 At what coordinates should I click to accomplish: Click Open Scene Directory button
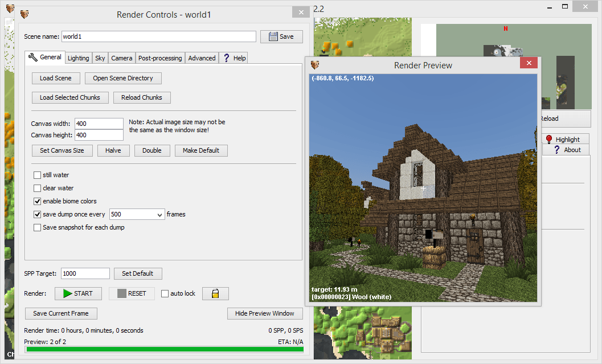(123, 78)
